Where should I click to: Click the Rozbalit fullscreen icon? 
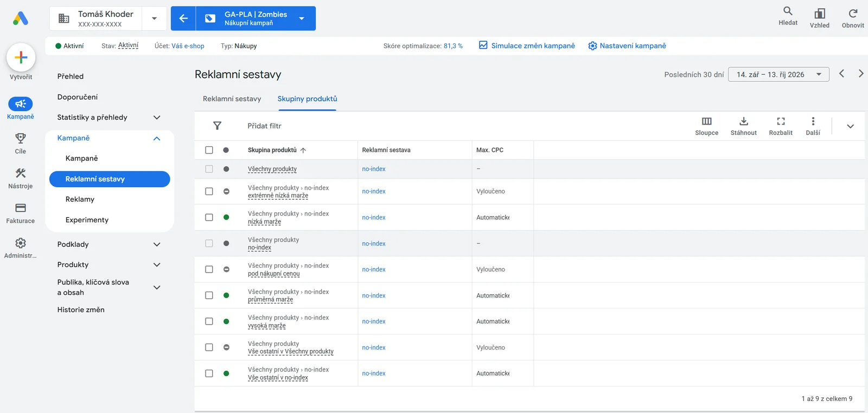pos(781,121)
